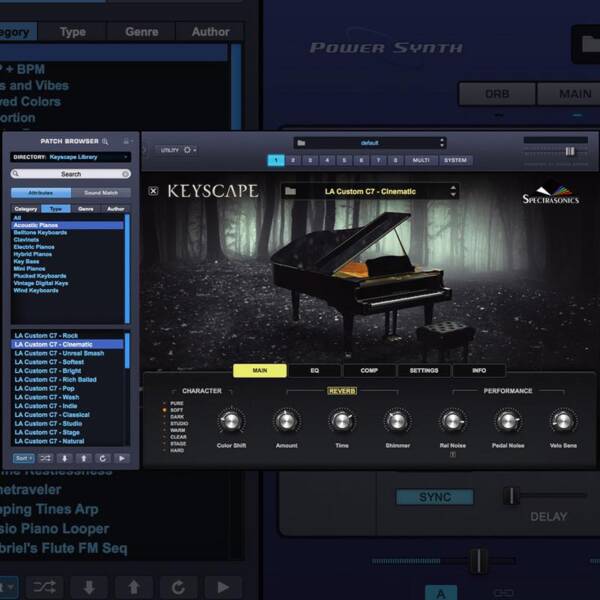
Task: Click the refresh icon in the background browser
Action: [x=178, y=587]
